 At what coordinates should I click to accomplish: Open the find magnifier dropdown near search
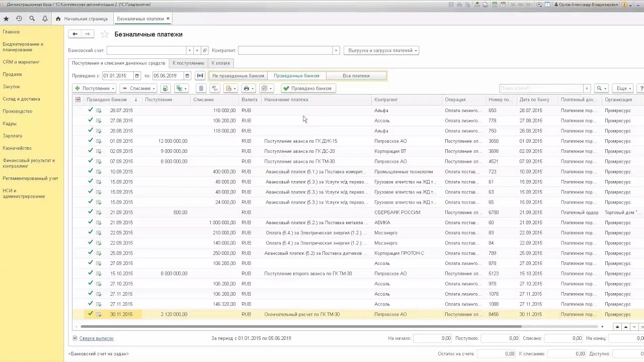coord(601,88)
